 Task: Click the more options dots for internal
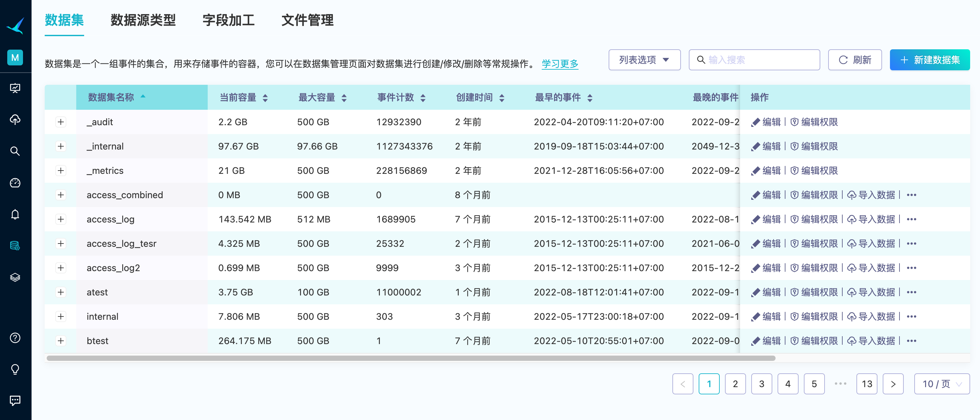coord(912,316)
